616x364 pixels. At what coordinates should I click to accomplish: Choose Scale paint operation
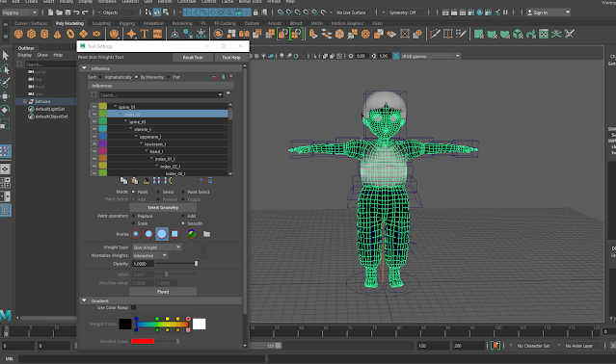(134, 223)
